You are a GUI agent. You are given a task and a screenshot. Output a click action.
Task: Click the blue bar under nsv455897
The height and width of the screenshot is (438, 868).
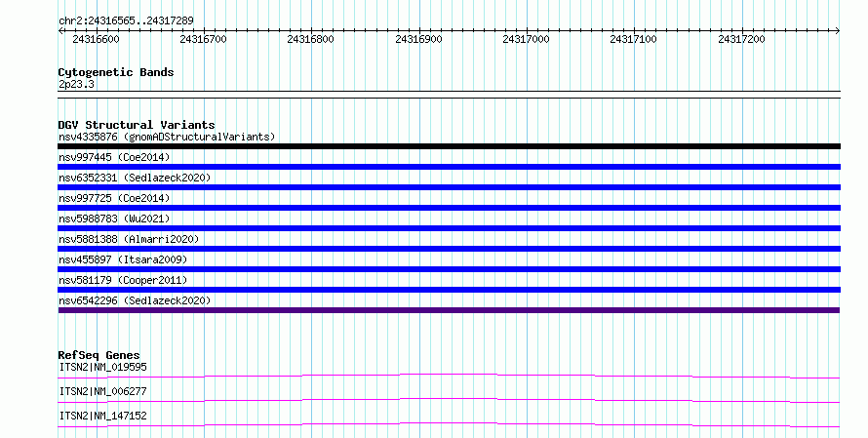449,269
